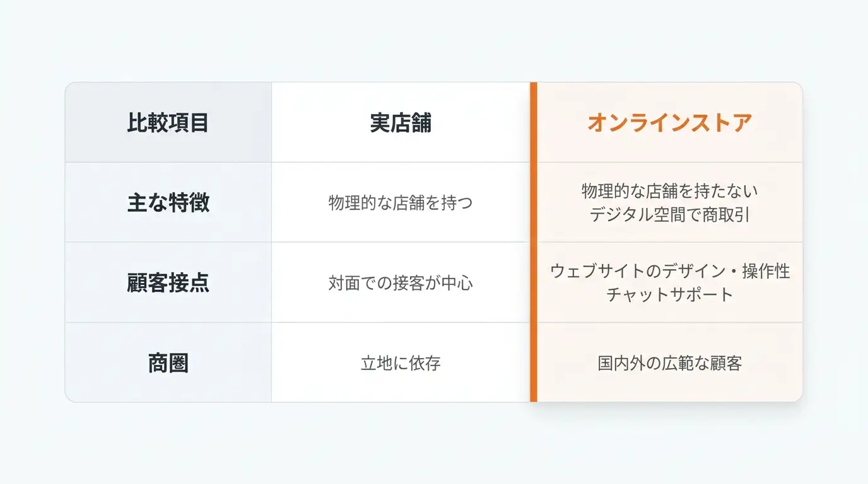The height and width of the screenshot is (484, 868).
Task: Click the 商圏 row label
Action: pos(168,363)
